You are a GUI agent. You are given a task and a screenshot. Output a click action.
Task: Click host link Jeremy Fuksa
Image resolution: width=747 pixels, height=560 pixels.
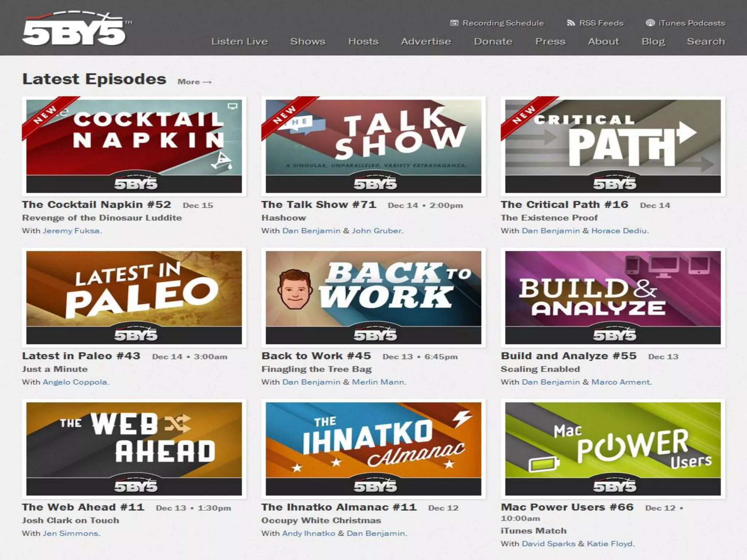click(x=71, y=231)
